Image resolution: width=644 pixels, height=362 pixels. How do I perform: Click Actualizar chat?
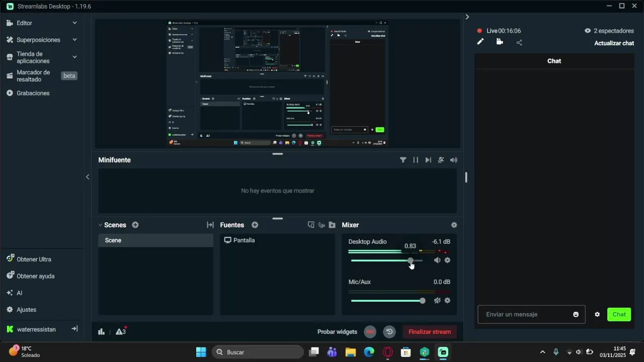point(614,43)
